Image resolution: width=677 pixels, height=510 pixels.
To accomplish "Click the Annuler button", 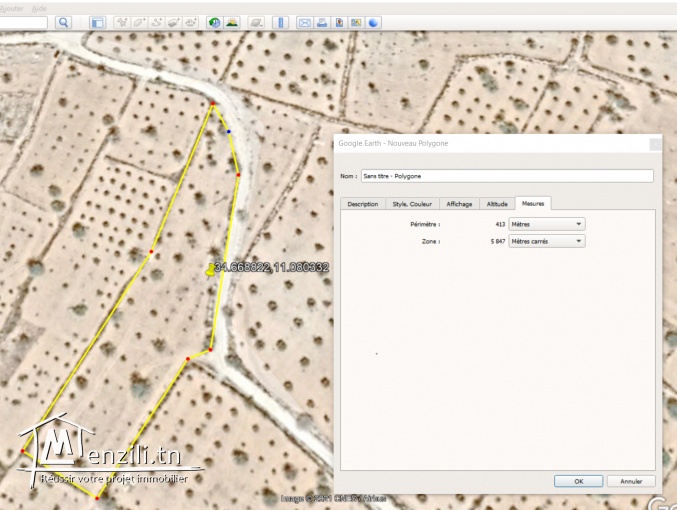I will 631,481.
